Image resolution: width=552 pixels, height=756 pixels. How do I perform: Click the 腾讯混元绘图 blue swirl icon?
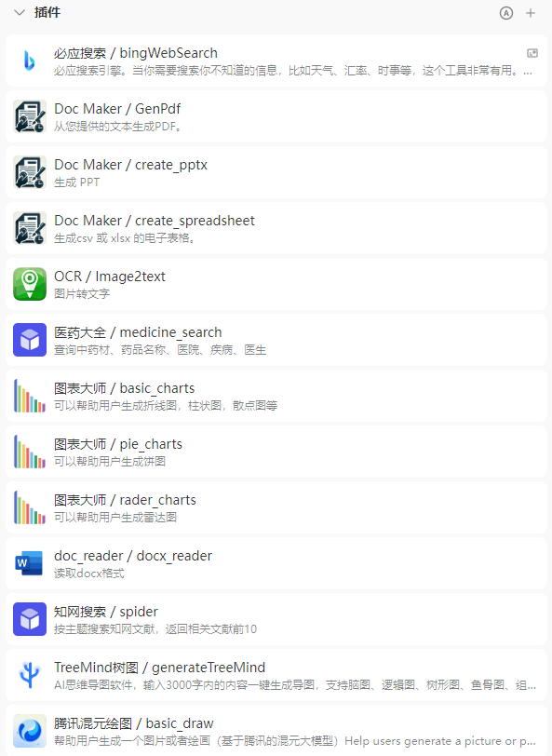[30, 731]
